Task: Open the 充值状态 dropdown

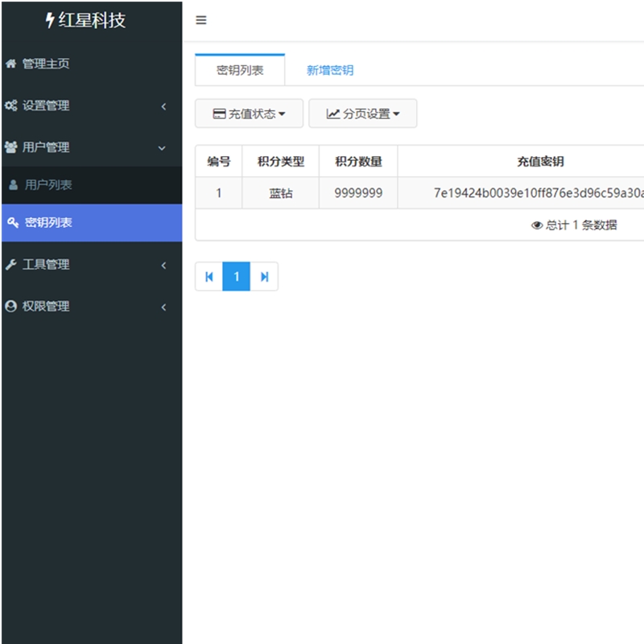Action: tap(249, 114)
